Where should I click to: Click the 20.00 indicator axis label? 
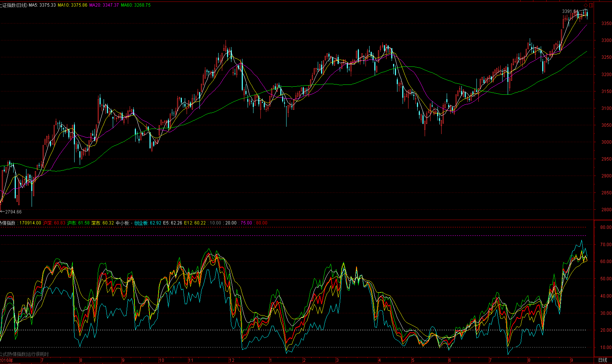point(606,330)
